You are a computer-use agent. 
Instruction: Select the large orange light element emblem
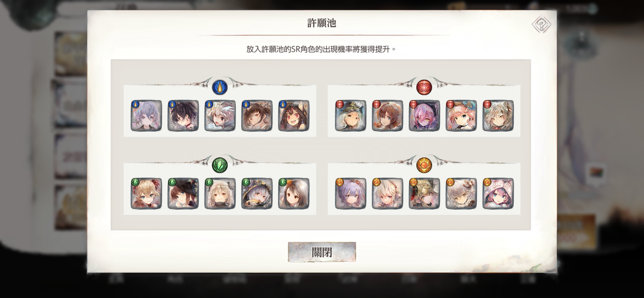[424, 165]
